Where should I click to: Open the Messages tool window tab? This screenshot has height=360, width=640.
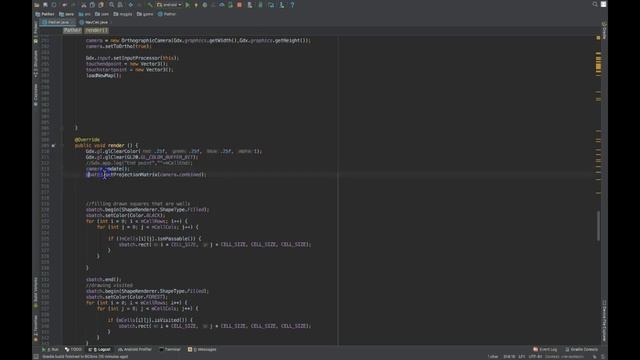202,349
